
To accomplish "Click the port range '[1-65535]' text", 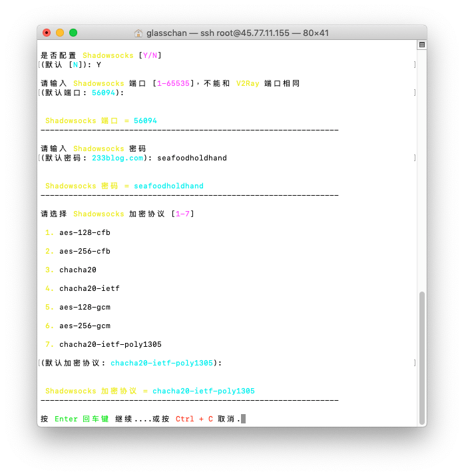I will point(173,83).
